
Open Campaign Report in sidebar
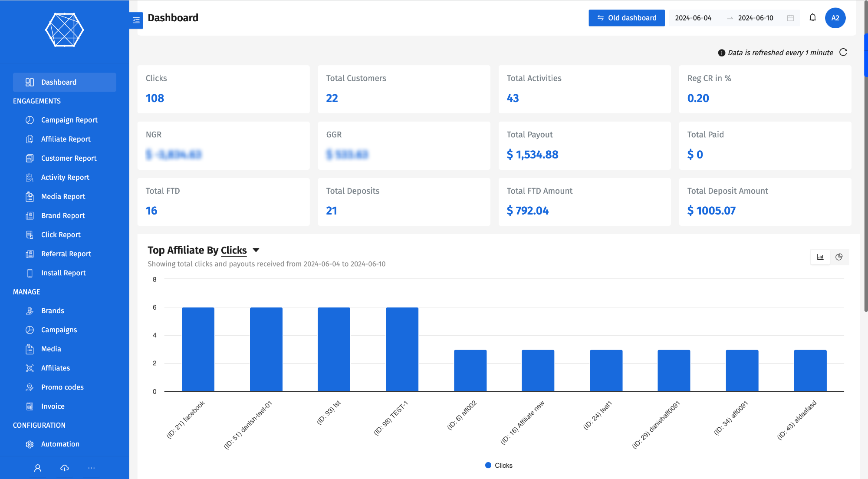[x=69, y=120]
